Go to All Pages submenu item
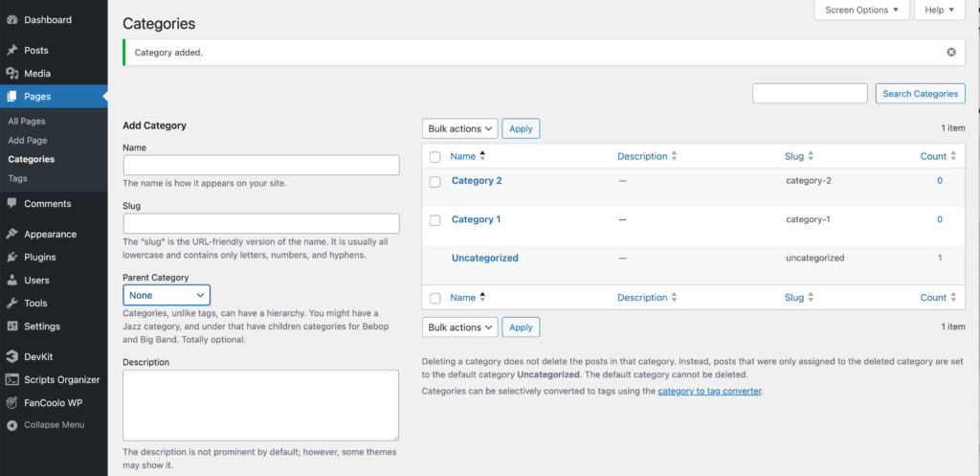 27,122
